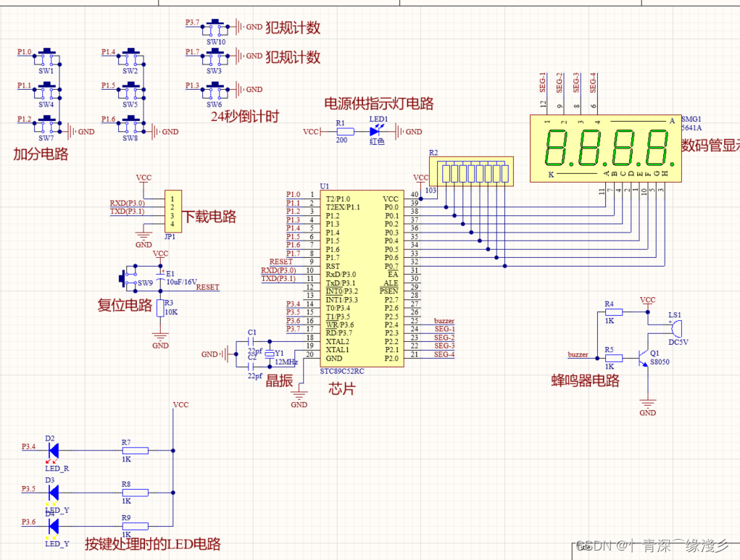Viewport: 740px width, 560px height.
Task: Select the 'LED_R' label under D2
Action: tap(57, 469)
